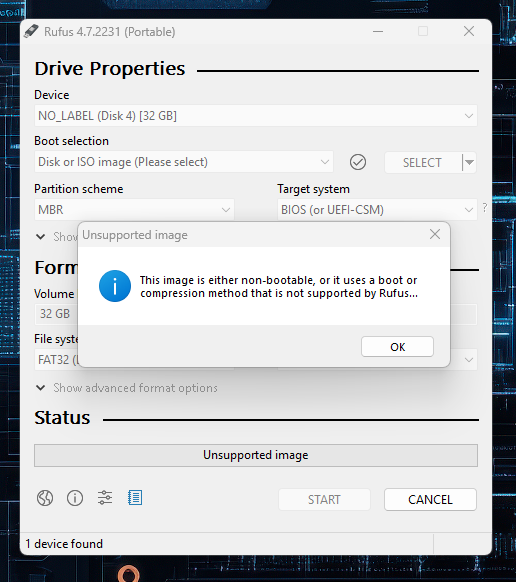Click the '1 device found' status text
This screenshot has height=582, width=516.
[64, 544]
